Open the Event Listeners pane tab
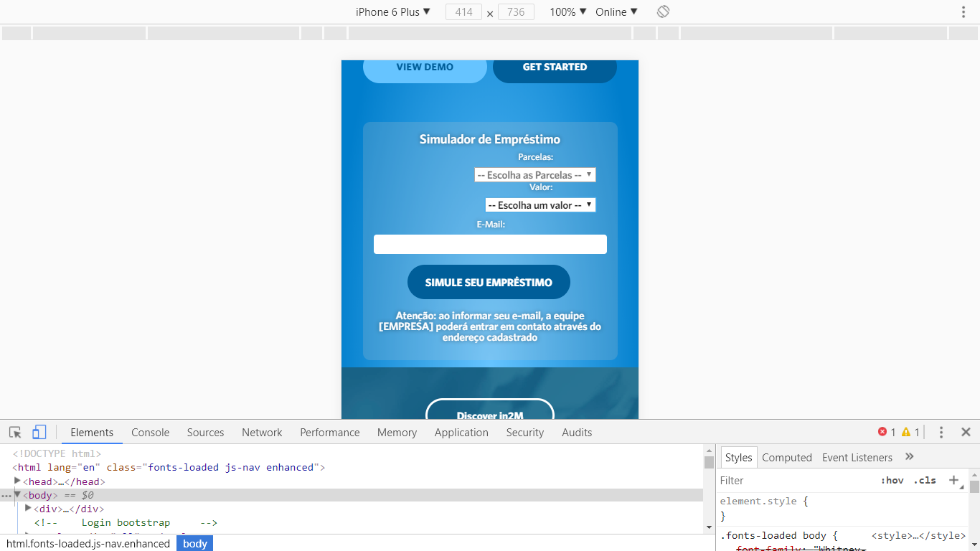Image resolution: width=980 pixels, height=551 pixels. 857,457
